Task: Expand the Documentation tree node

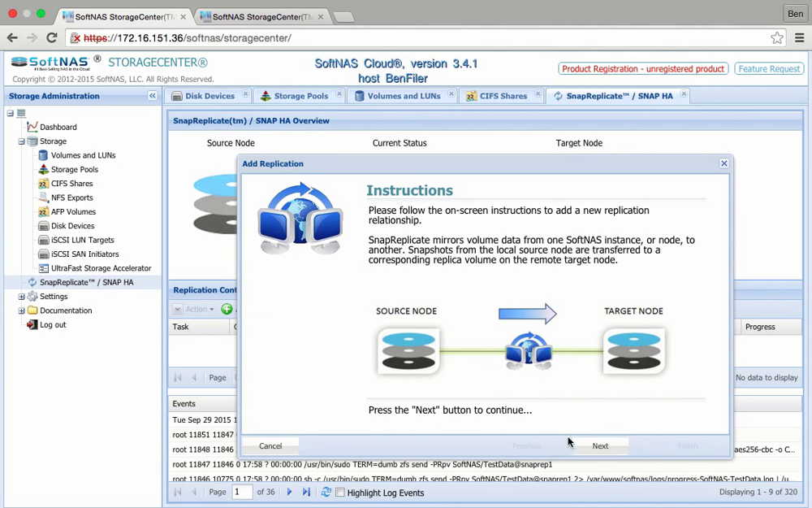Action: pos(21,310)
